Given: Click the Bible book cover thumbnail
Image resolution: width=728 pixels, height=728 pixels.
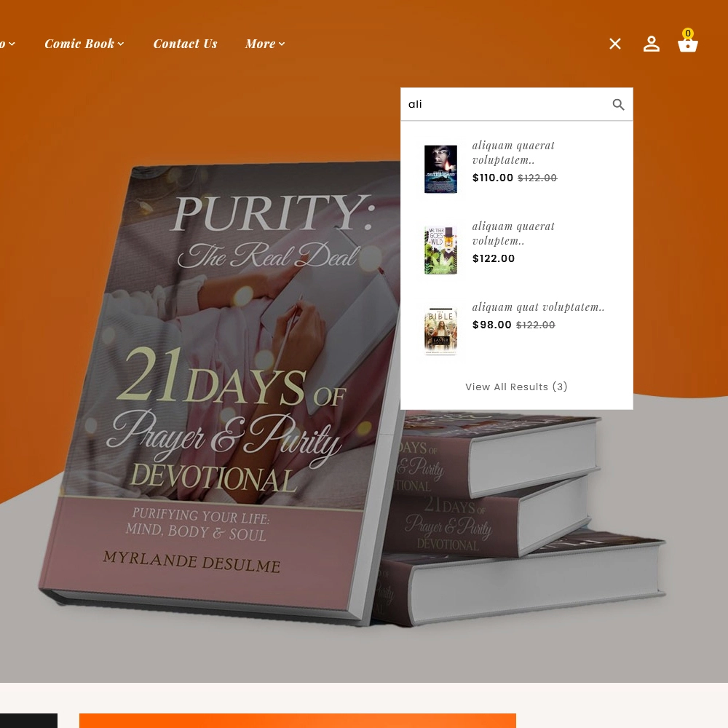Looking at the screenshot, I should (x=440, y=331).
